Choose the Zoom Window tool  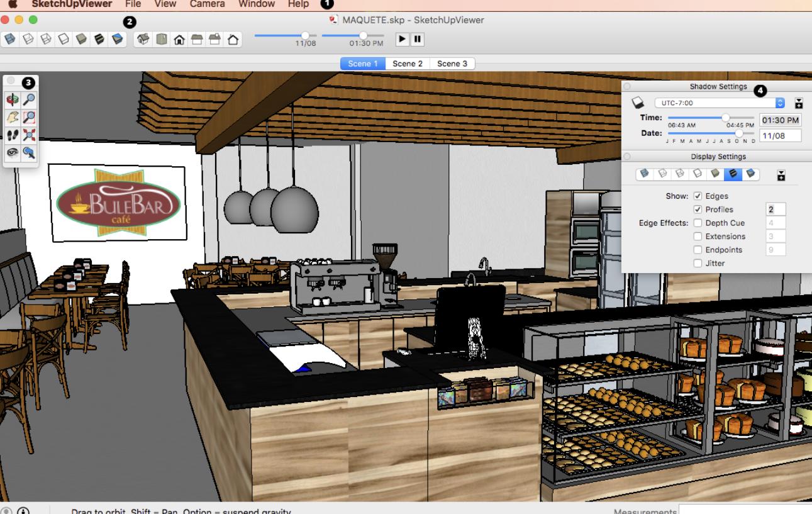pos(30,116)
